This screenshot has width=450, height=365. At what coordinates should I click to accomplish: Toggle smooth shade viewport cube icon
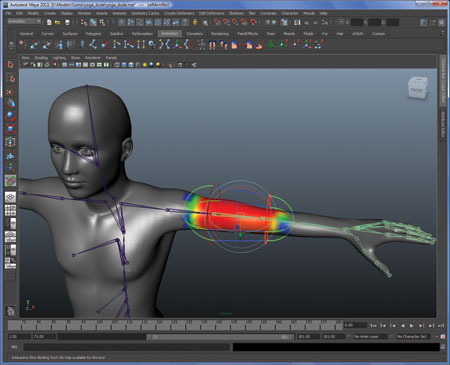tap(124, 65)
